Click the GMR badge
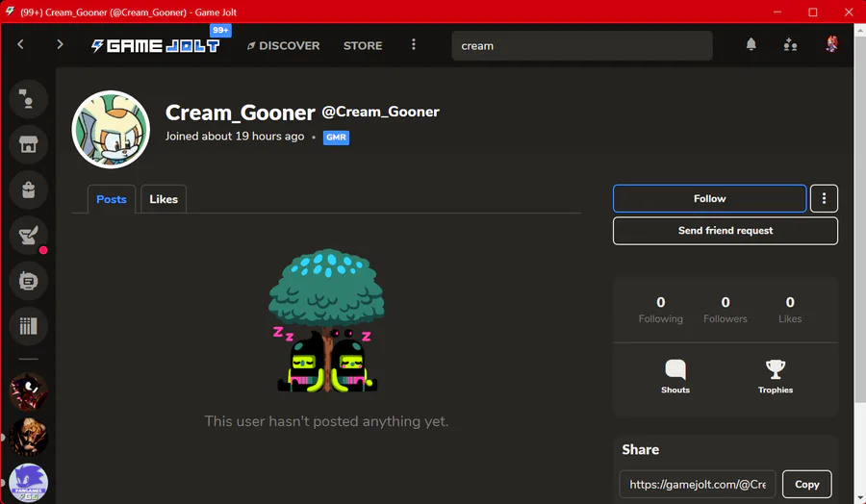 336,137
